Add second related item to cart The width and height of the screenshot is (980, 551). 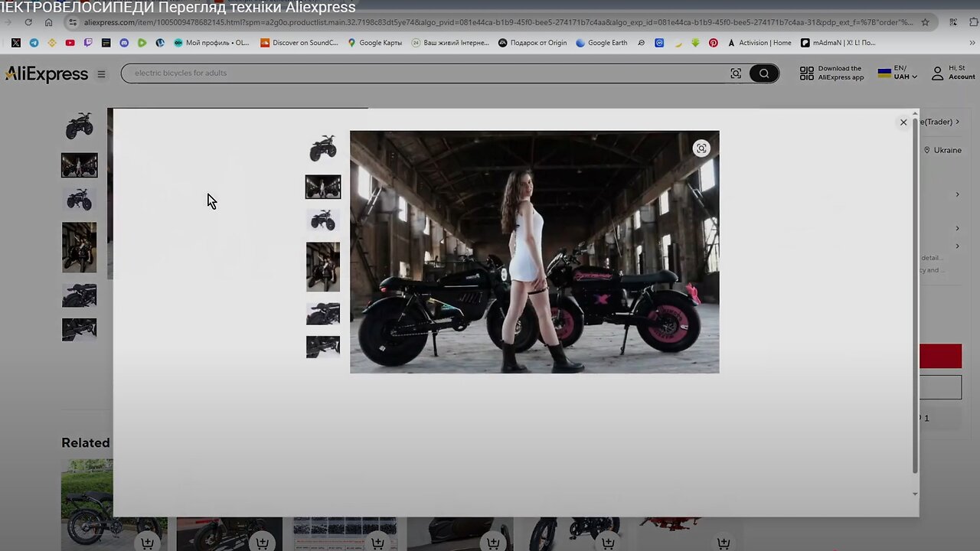263,543
